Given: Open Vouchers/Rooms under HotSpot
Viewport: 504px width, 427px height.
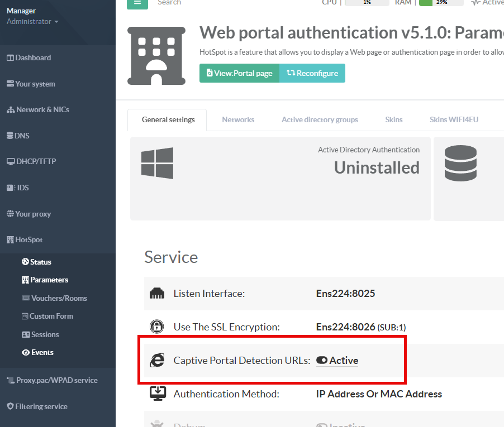Looking at the screenshot, I should (x=59, y=299).
